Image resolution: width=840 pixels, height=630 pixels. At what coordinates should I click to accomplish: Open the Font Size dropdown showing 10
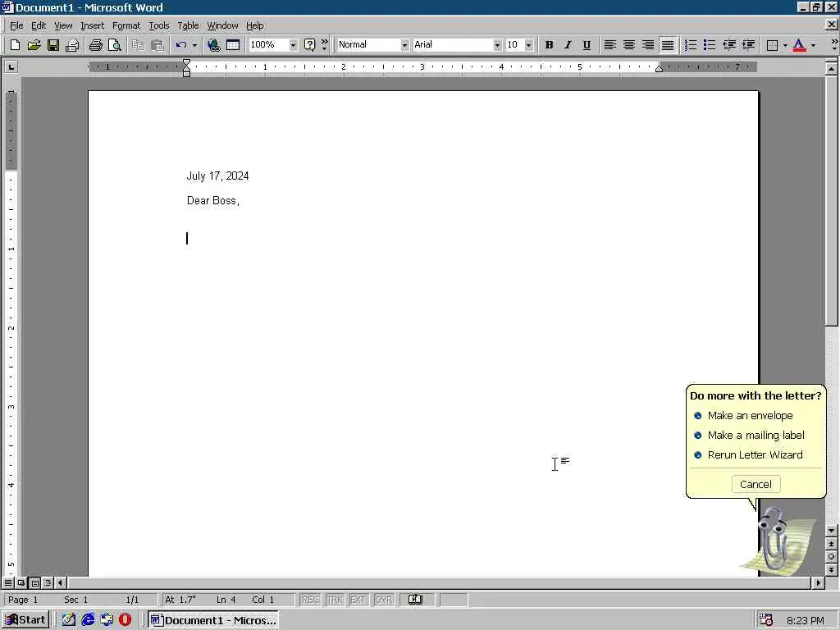(529, 45)
